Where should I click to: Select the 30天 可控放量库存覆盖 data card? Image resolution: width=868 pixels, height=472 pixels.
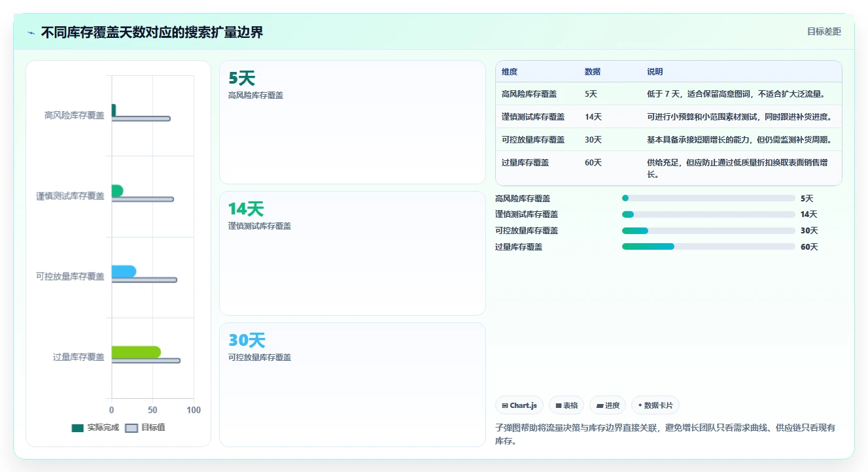click(x=353, y=384)
